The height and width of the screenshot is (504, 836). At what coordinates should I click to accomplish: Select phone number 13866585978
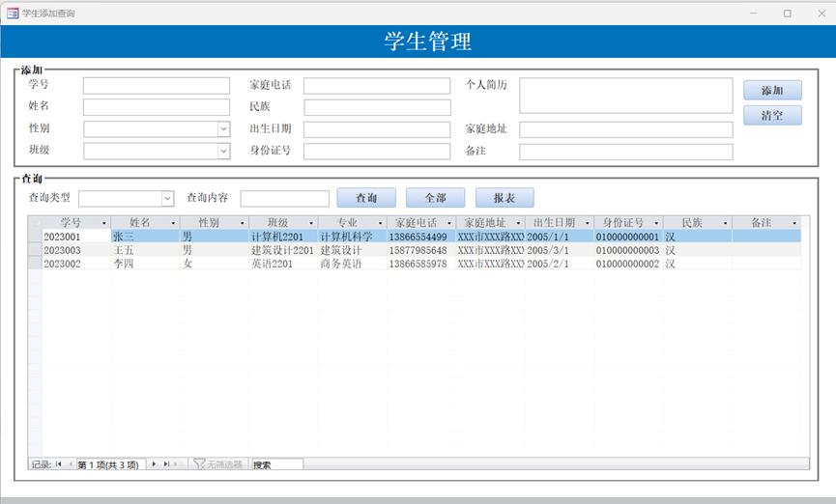(421, 264)
